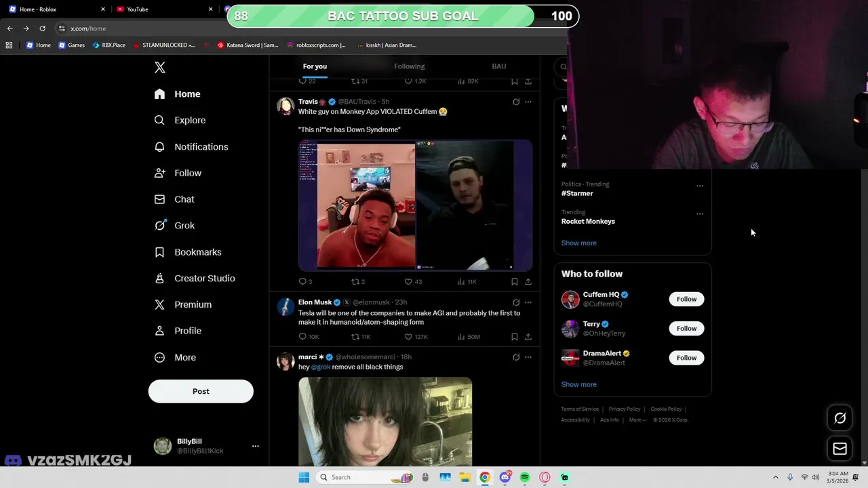Viewport: 868px width, 488px height.
Task: Open Premium in the sidebar
Action: point(183,304)
